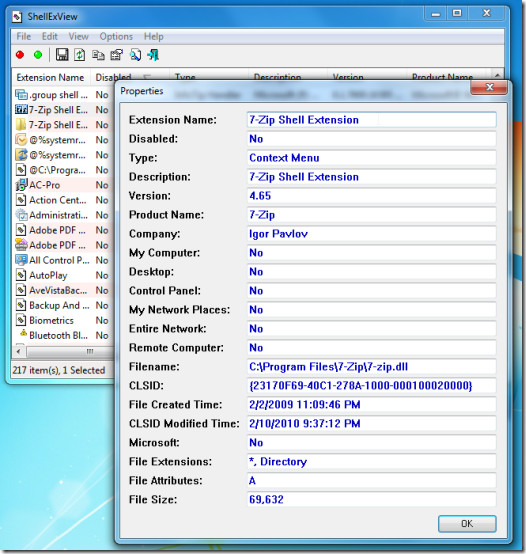Click the CLSID value field
The width and height of the screenshot is (526, 554).
[372, 385]
